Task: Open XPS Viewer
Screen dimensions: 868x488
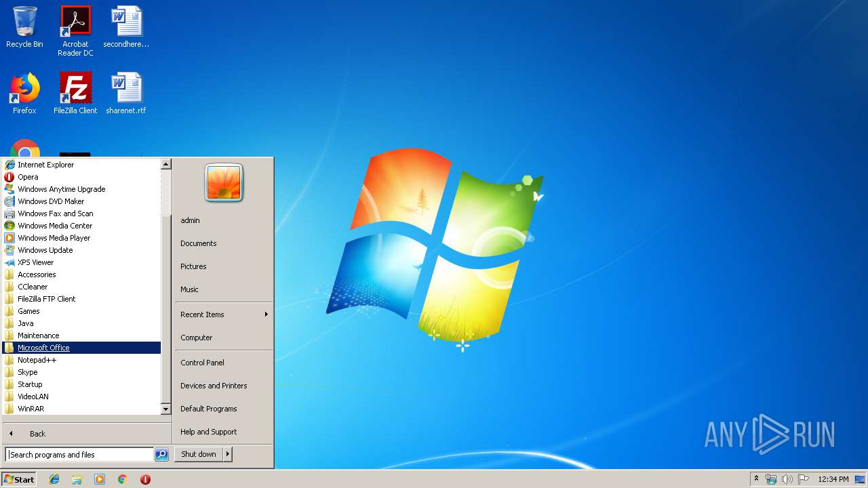Action: point(81,262)
